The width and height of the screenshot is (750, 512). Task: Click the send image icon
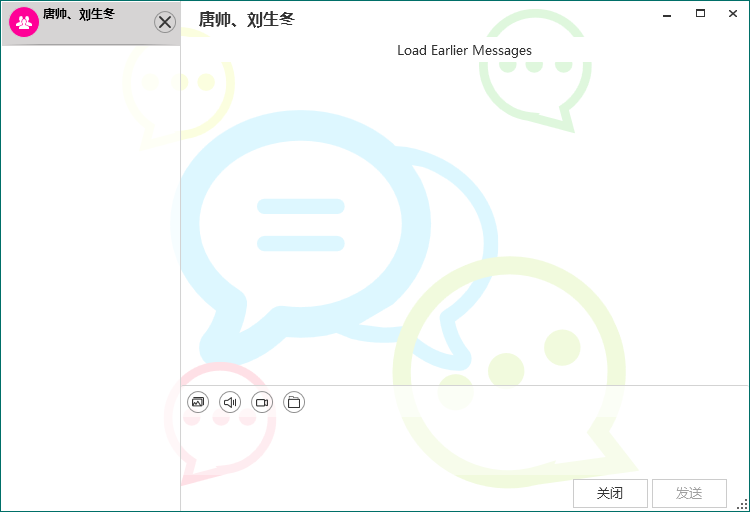click(198, 402)
